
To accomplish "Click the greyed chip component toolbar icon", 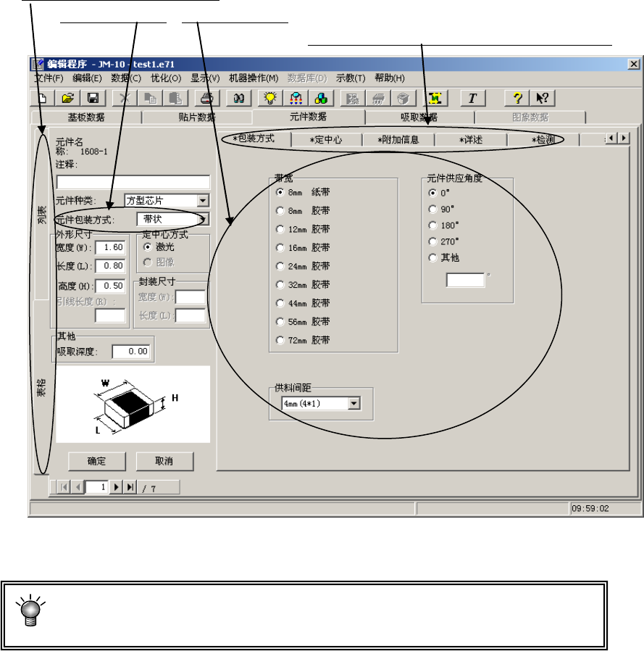I will pyautogui.click(x=378, y=98).
